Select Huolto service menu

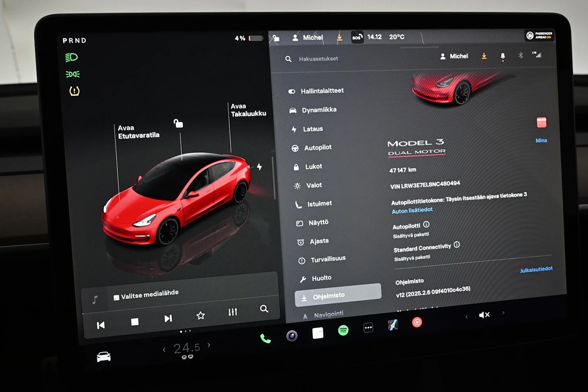tap(315, 278)
